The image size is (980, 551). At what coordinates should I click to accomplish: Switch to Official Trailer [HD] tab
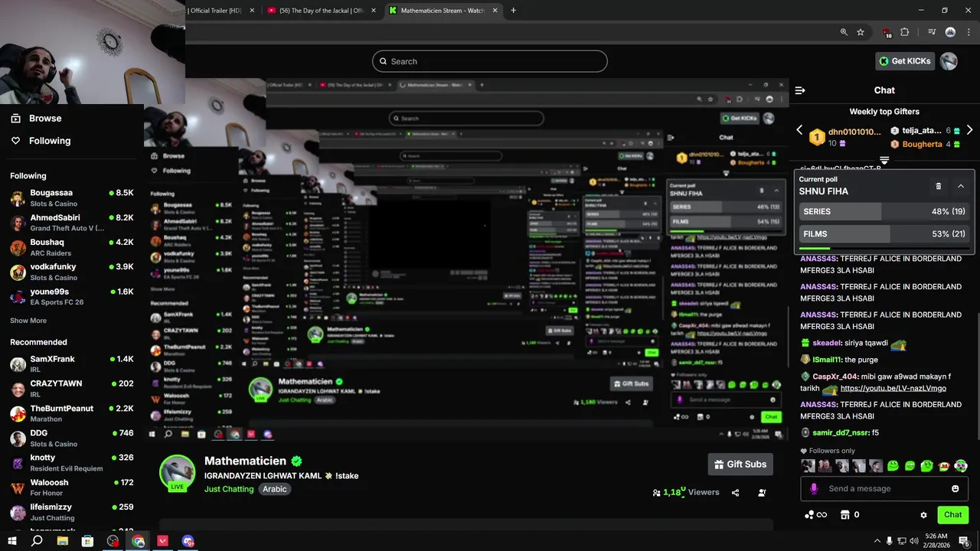[x=220, y=11]
